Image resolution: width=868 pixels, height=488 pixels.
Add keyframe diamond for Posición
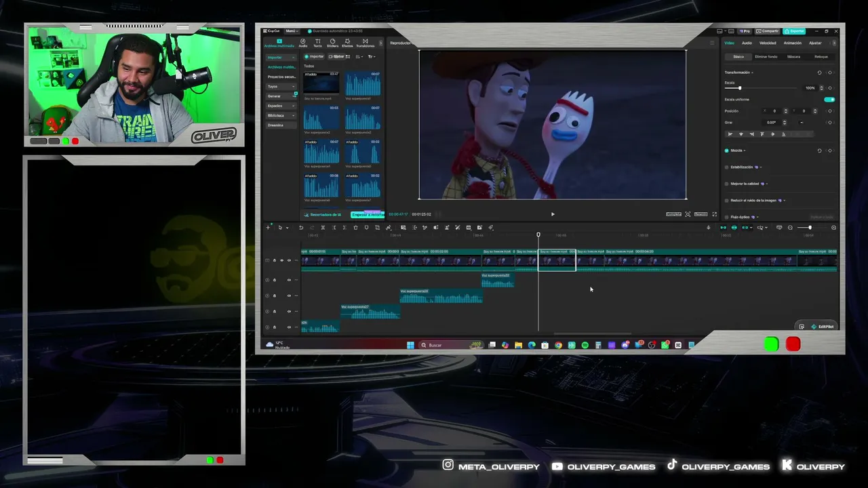tap(830, 111)
